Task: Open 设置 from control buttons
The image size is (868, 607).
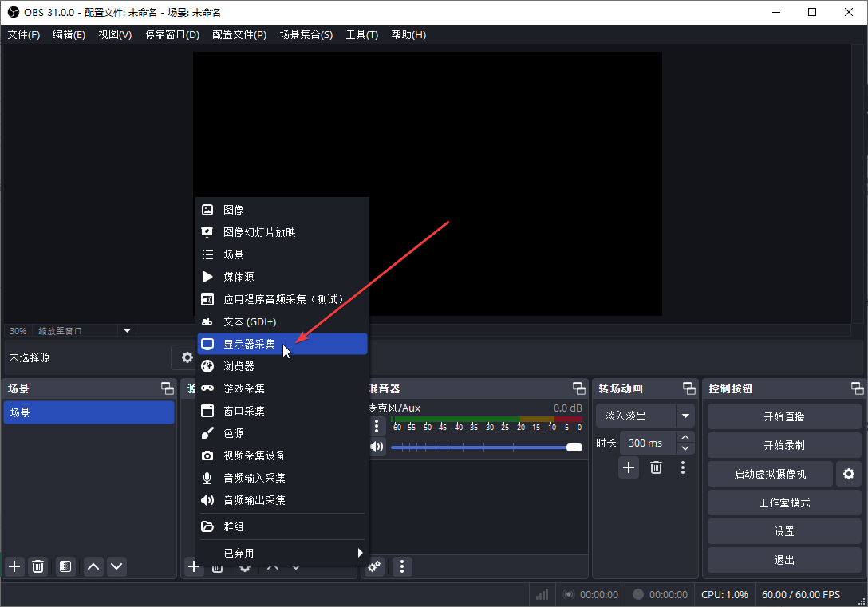Action: 784,532
